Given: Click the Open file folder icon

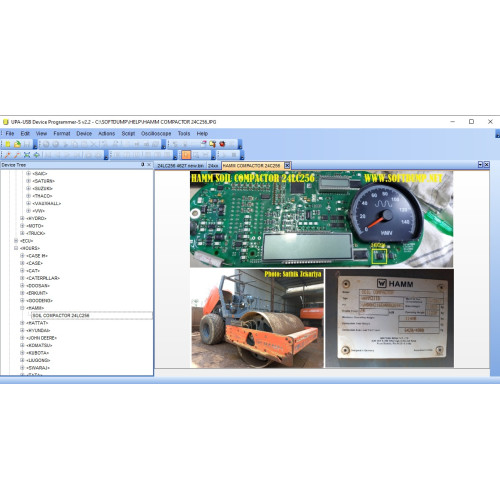Looking at the screenshot, I should (17, 144).
